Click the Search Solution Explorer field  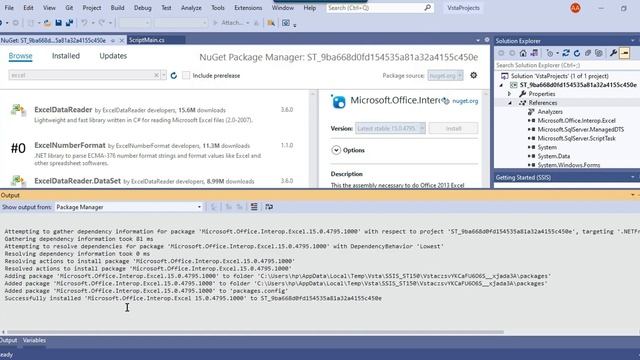tap(567, 65)
